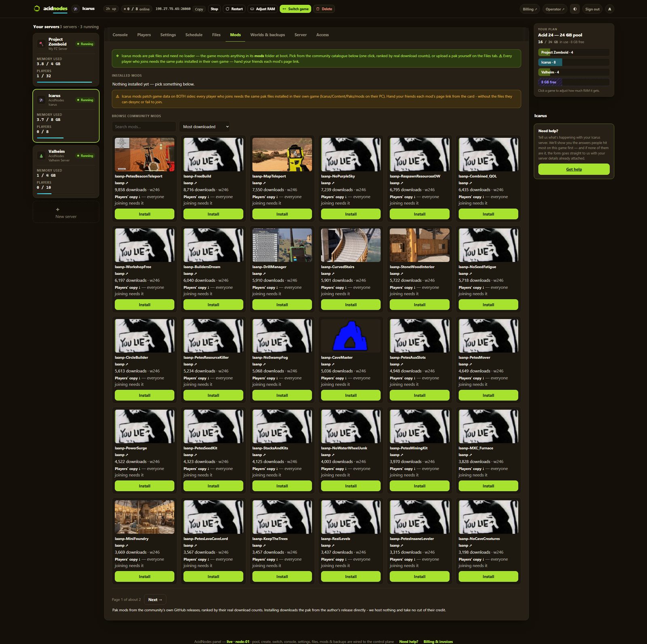Click the Valheim server icon

tap(41, 156)
